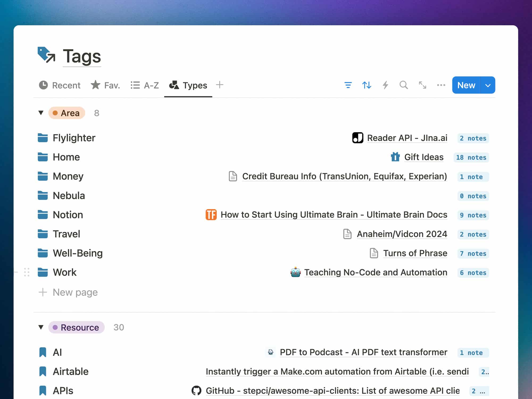Collapse the Resource group triangle
This screenshot has width=532, height=399.
(x=41, y=327)
